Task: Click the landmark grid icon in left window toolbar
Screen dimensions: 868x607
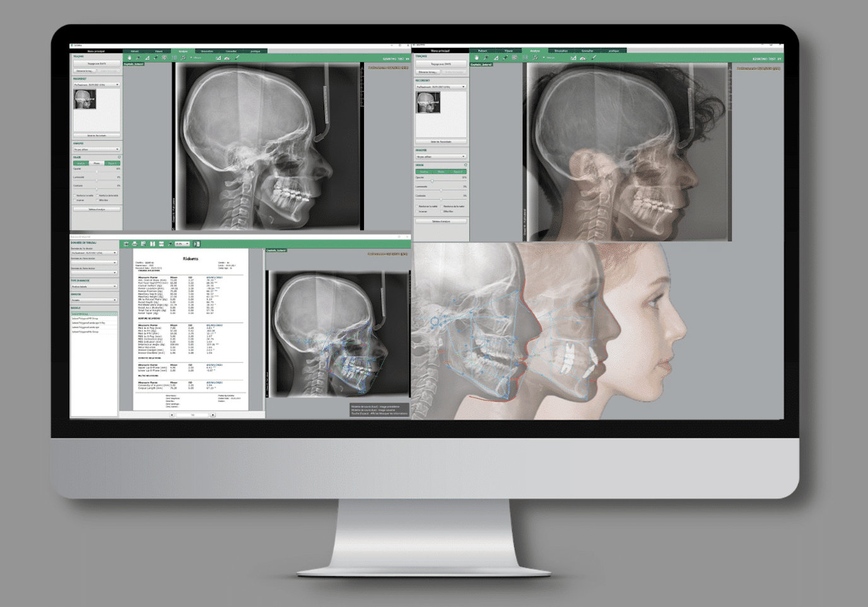Action: click(x=165, y=57)
